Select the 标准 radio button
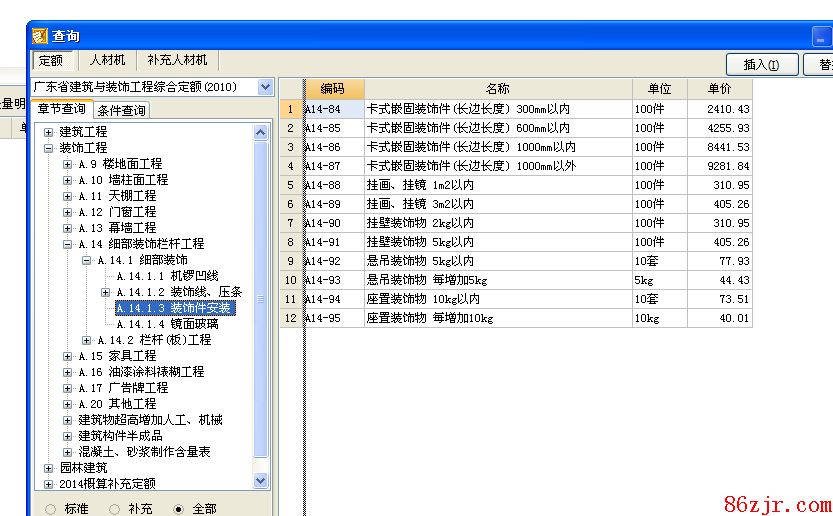The width and height of the screenshot is (833, 516). click(51, 509)
